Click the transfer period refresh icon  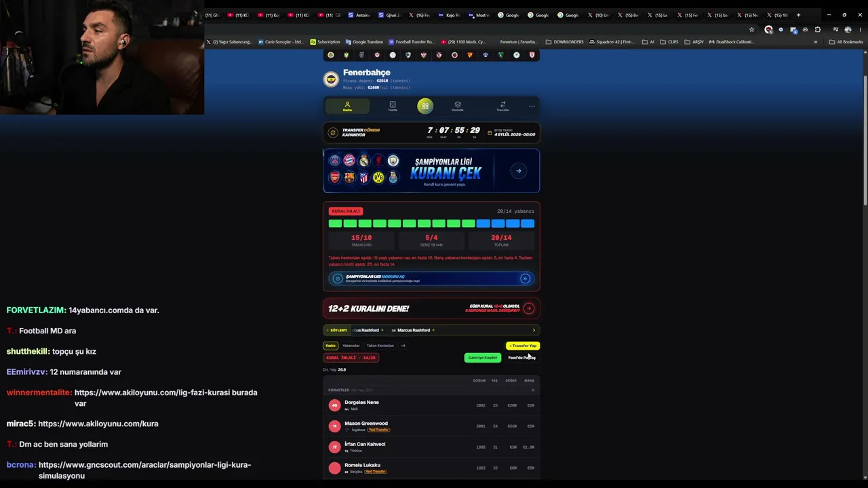pos(332,132)
